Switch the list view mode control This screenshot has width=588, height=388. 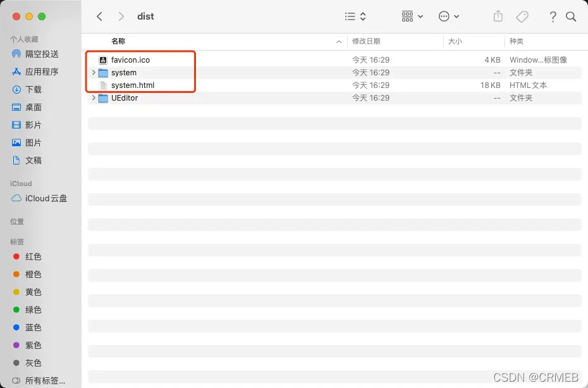click(355, 16)
